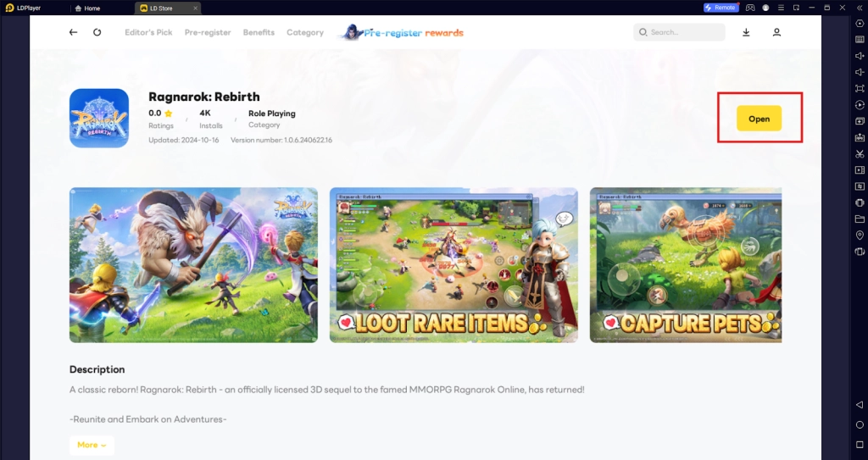The height and width of the screenshot is (460, 868).
Task: Click the title bar user avatar icon
Action: click(x=765, y=8)
